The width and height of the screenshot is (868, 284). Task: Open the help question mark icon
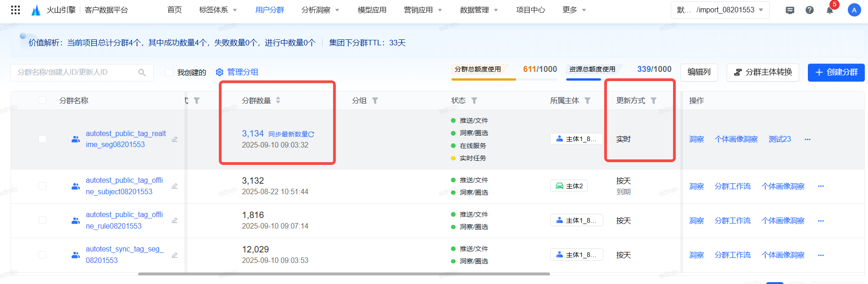(x=809, y=10)
